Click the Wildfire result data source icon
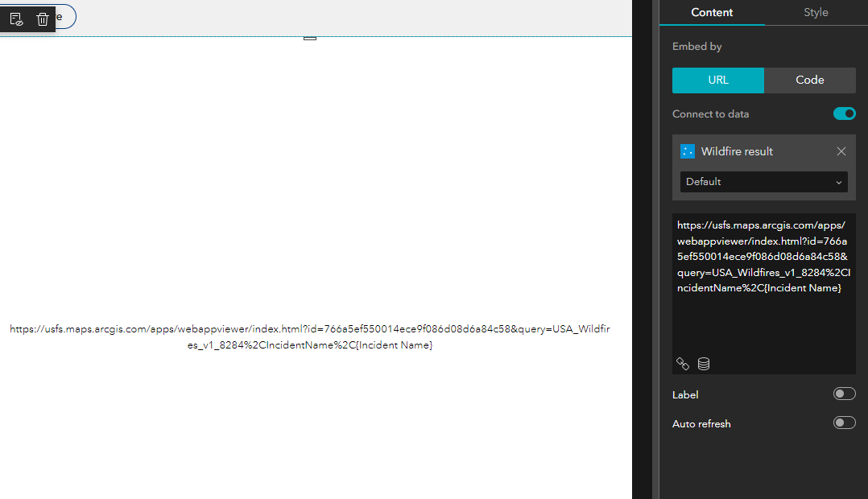This screenshot has height=499, width=868. coord(688,151)
